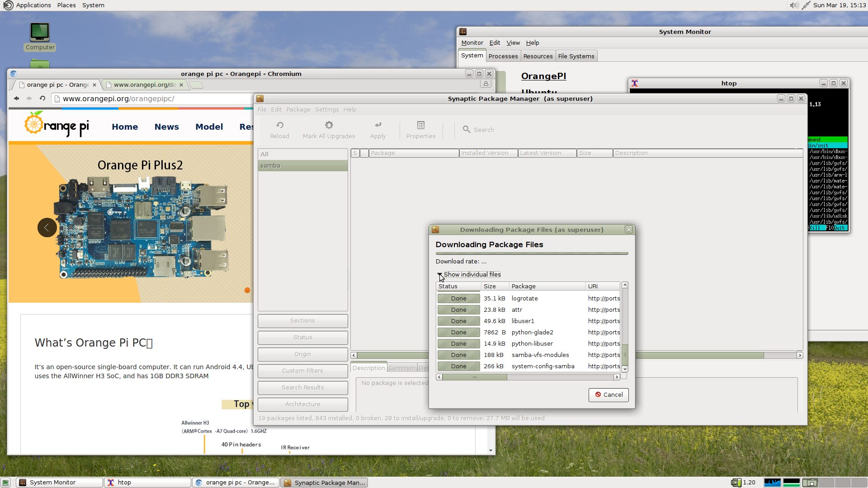Open the View menu in System Monitor
Viewport: 868px width, 488px height.
pyautogui.click(x=513, y=43)
